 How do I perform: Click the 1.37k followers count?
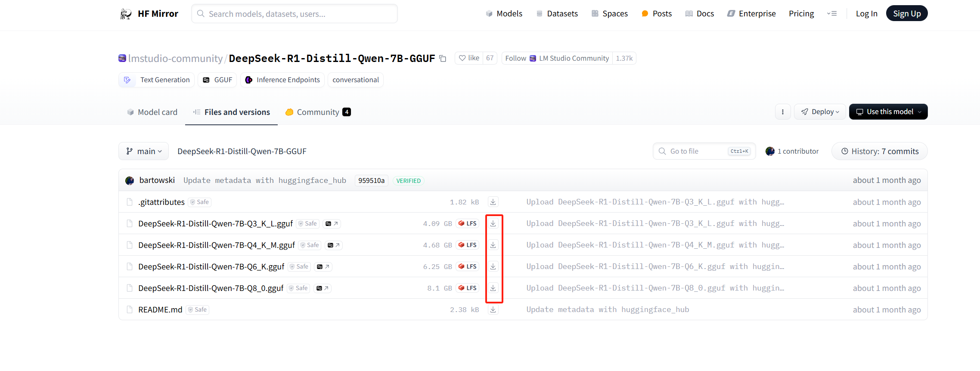click(x=624, y=58)
